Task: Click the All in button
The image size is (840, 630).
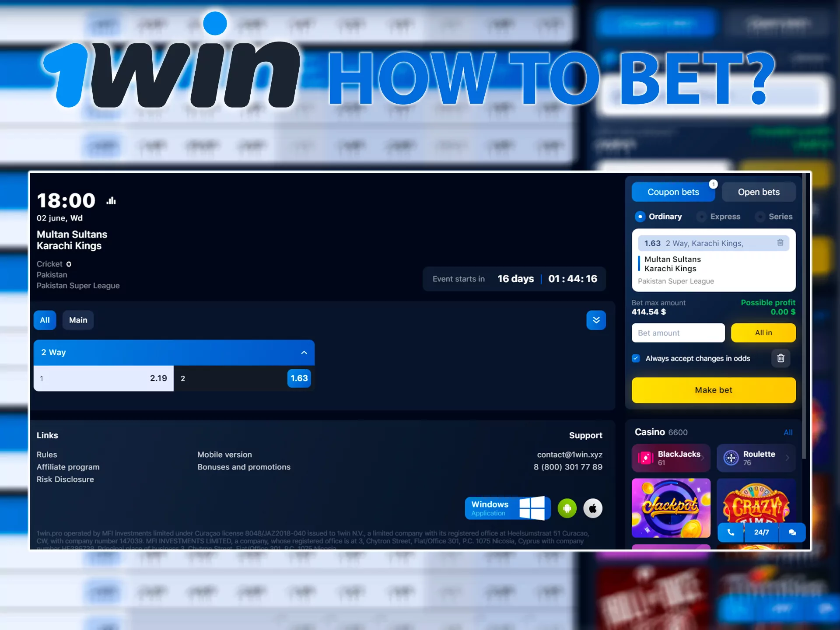Action: [x=763, y=333]
